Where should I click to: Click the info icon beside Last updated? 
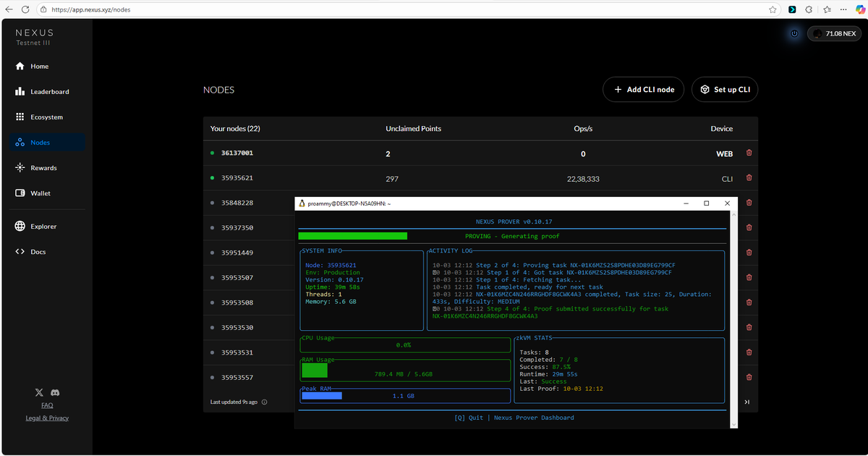tap(264, 402)
